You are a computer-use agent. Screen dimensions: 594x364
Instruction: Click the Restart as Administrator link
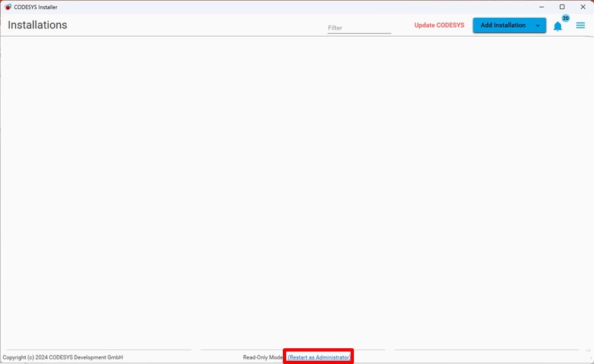319,357
